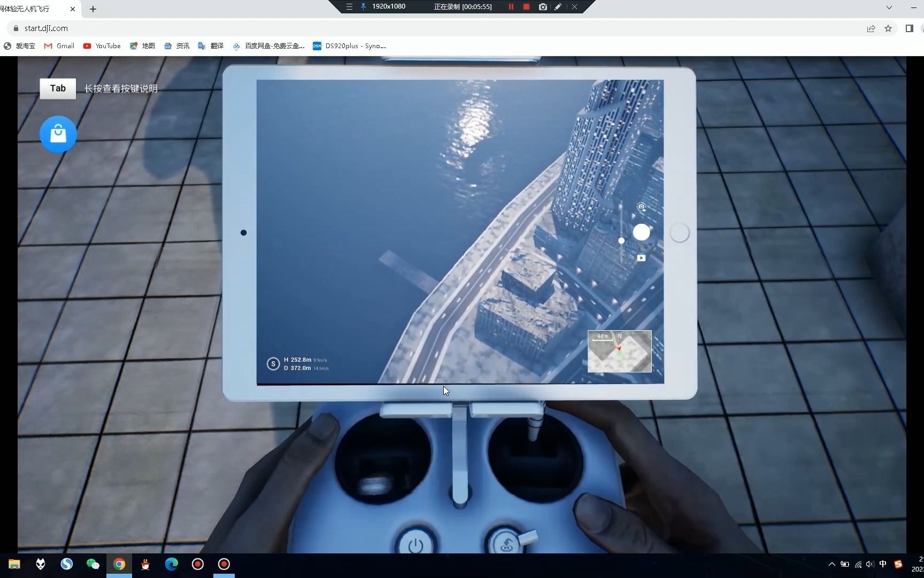Click the share page icon
924x578 pixels.
pyautogui.click(x=871, y=28)
